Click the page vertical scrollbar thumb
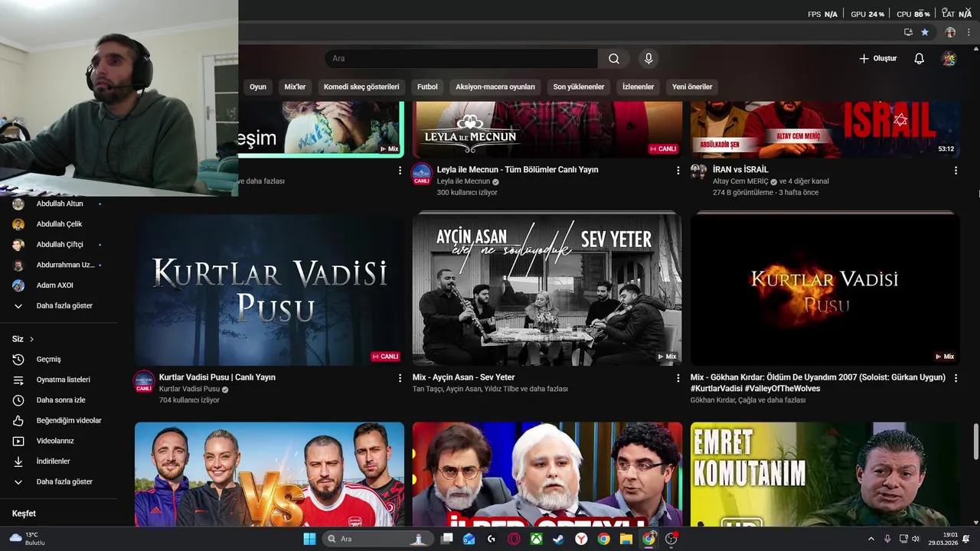Viewport: 980px width, 551px height. pos(976,442)
